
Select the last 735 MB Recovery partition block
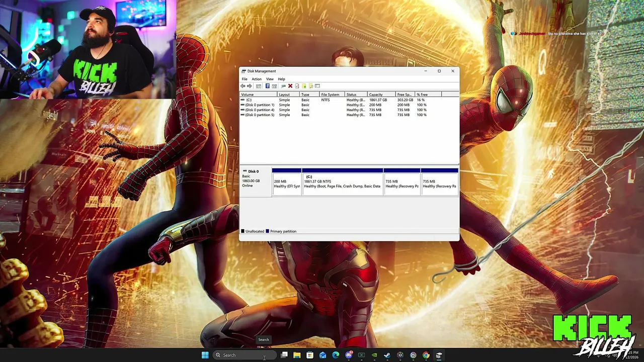(440, 182)
